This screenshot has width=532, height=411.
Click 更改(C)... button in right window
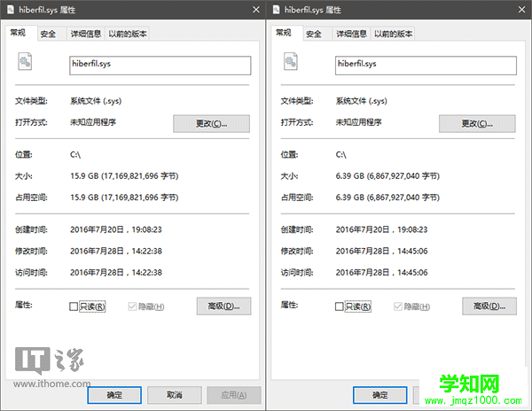pyautogui.click(x=477, y=124)
